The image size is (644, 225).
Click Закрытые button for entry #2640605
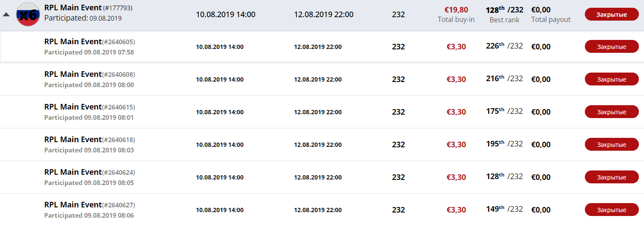611,46
